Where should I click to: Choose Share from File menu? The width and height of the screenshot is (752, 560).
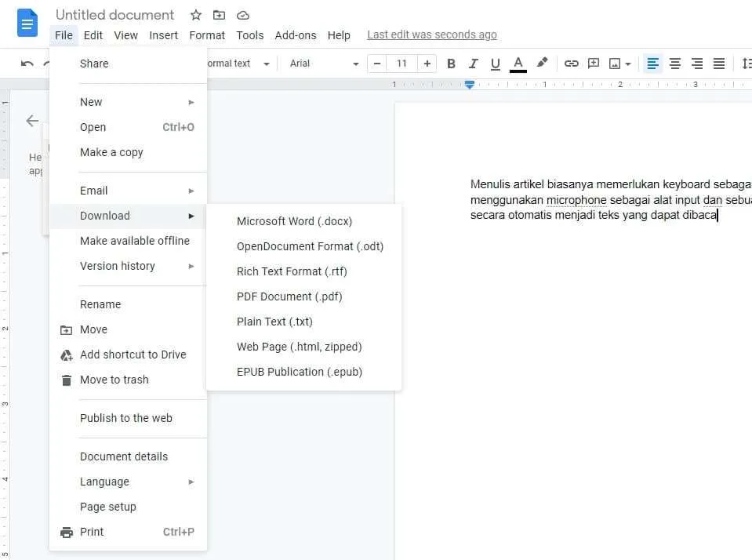[x=128, y=64]
